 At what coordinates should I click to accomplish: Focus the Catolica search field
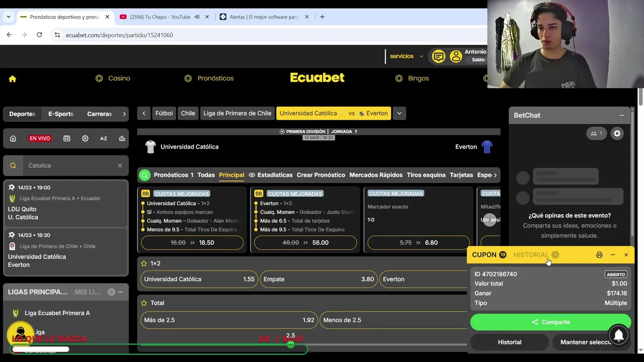tap(70, 165)
